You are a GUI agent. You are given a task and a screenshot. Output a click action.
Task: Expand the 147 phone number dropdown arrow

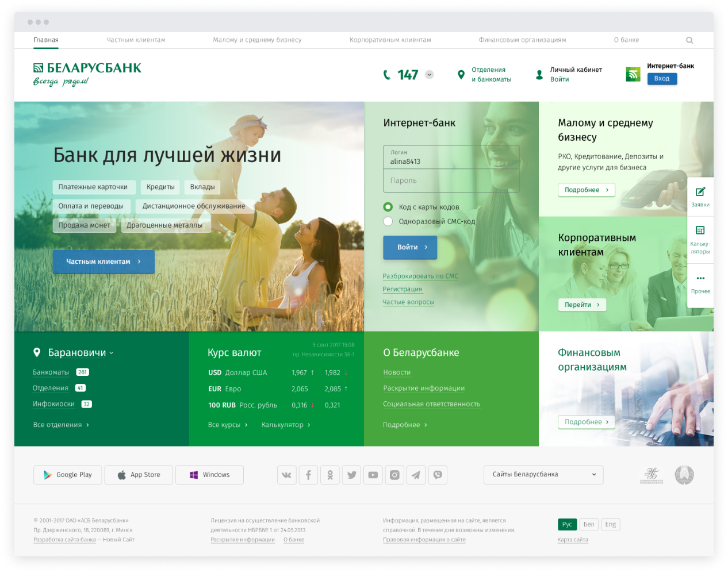coord(430,75)
